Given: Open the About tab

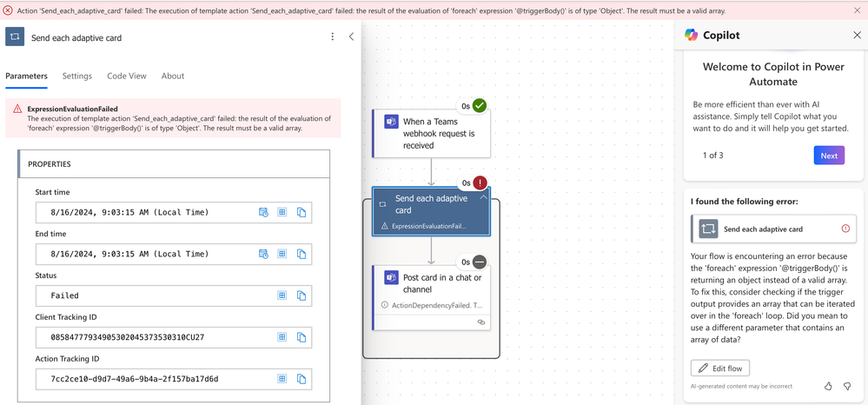Looking at the screenshot, I should point(173,76).
